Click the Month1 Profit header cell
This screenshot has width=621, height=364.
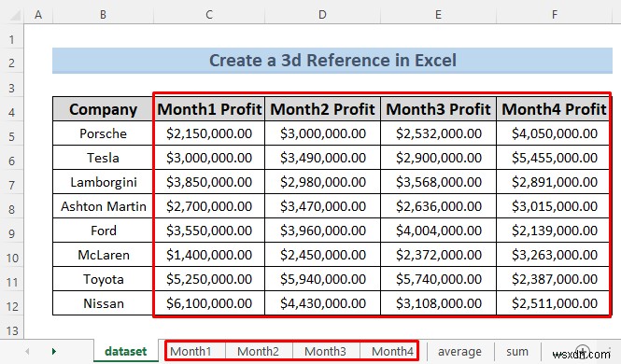pos(209,109)
